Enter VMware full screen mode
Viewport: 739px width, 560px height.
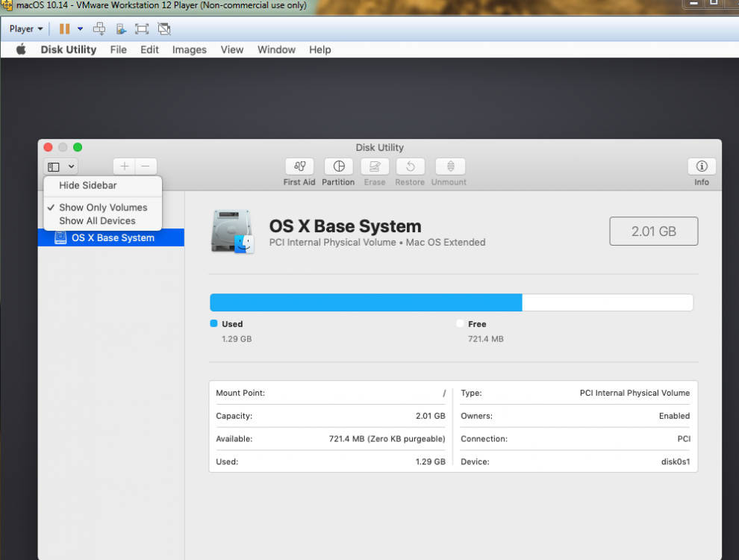coord(142,29)
